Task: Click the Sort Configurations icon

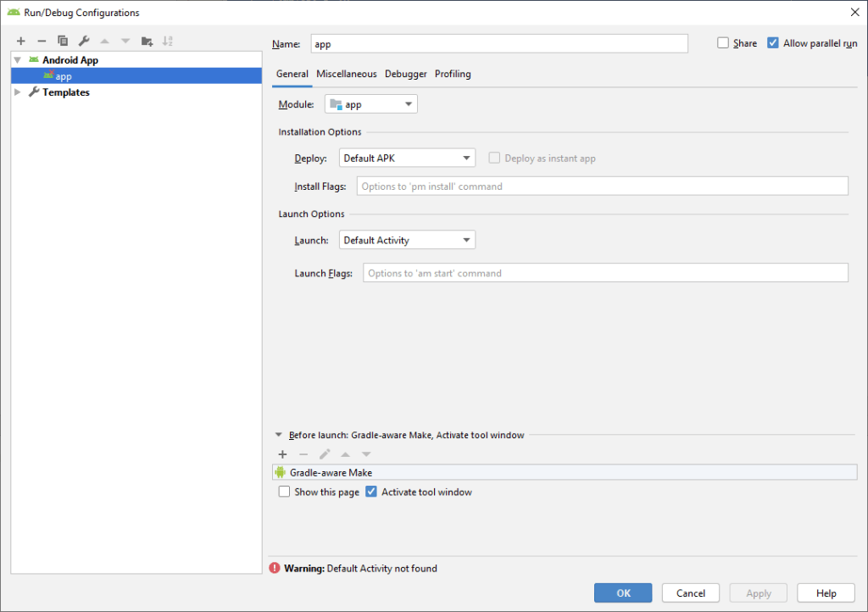Action: (x=168, y=41)
